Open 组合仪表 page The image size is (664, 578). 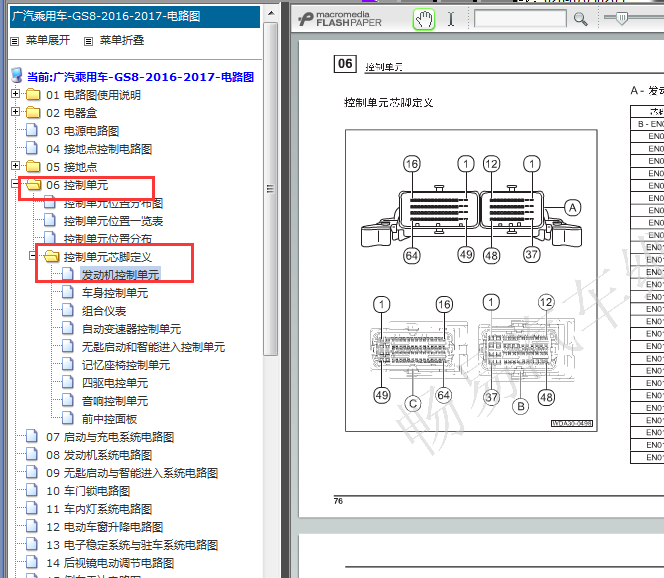(104, 311)
